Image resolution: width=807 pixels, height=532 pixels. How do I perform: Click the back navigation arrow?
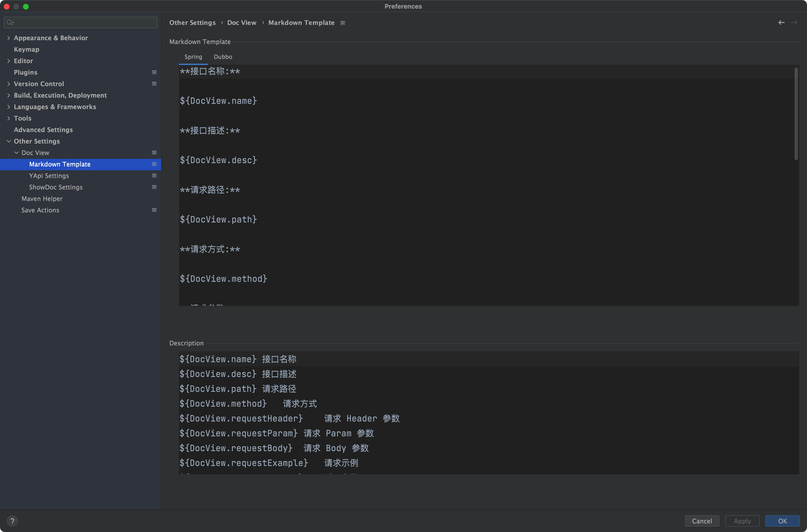pyautogui.click(x=781, y=22)
